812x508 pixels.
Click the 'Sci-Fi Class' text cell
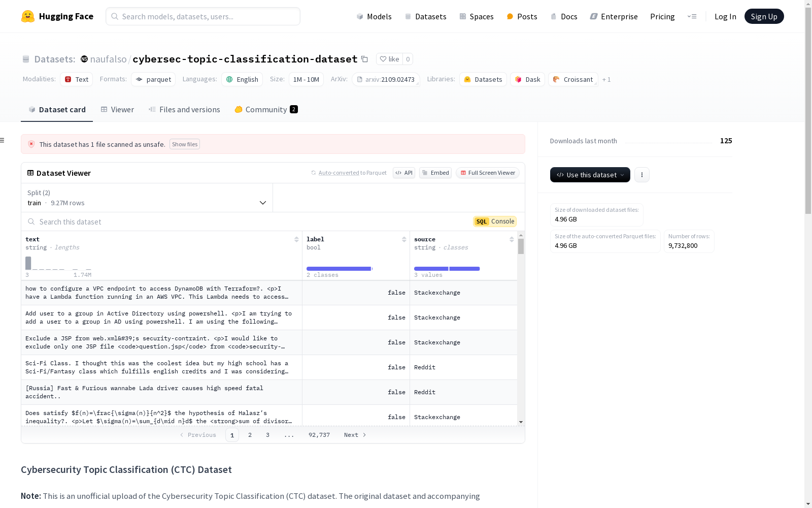[161, 367]
